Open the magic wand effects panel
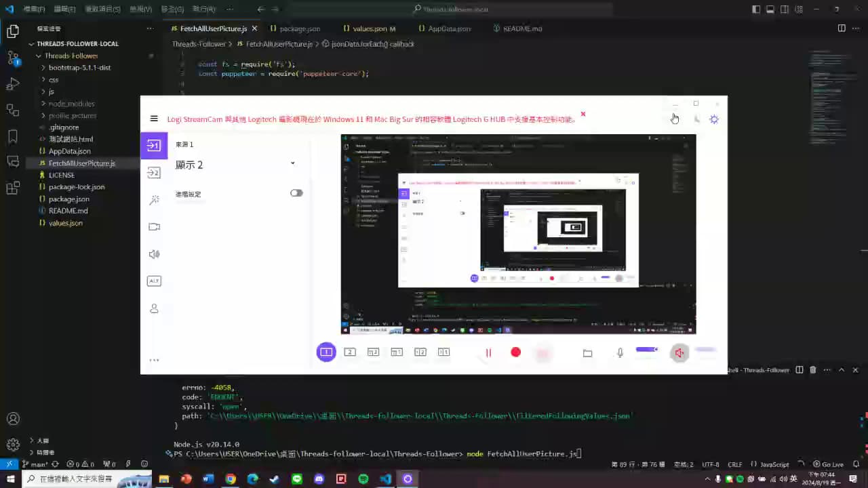 [154, 200]
